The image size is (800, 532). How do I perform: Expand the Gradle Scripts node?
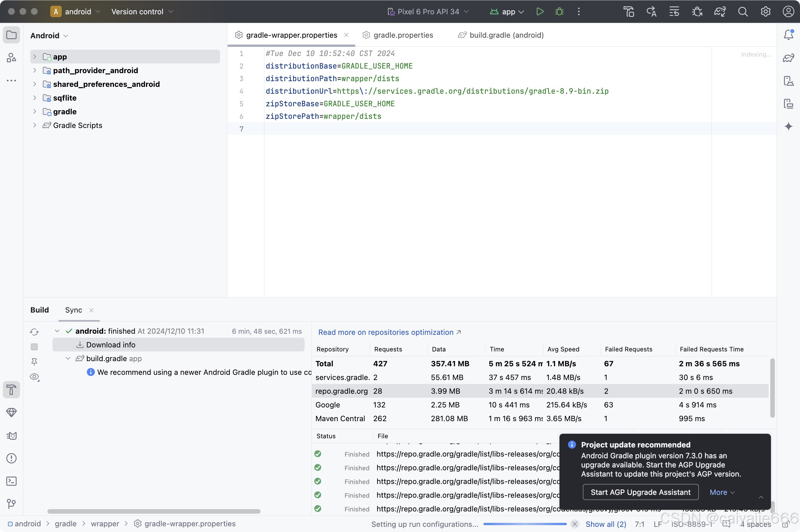click(x=35, y=125)
